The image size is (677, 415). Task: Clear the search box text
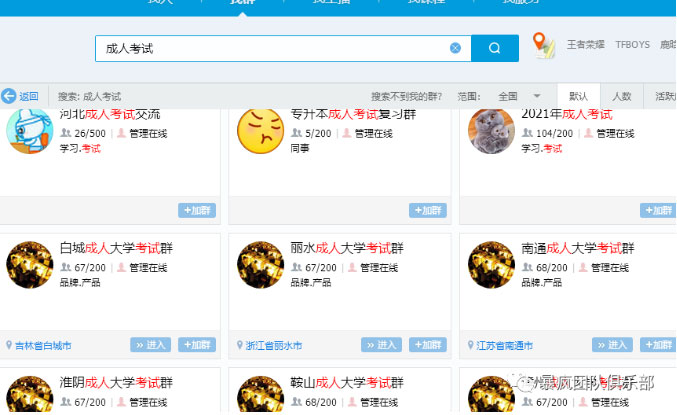(455, 48)
